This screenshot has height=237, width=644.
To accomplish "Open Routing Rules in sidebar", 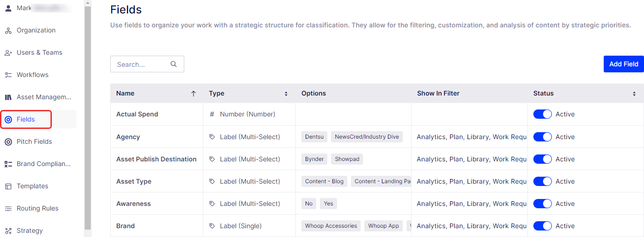I will tap(38, 208).
